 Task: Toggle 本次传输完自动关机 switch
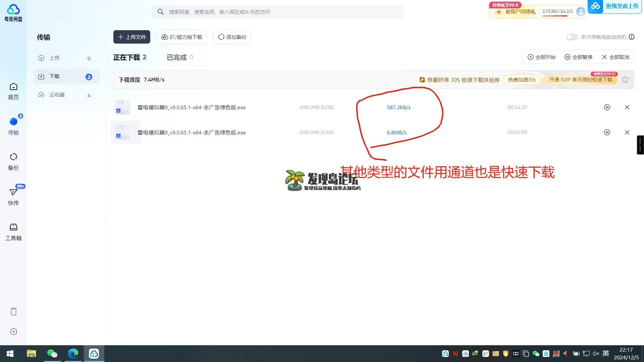click(x=572, y=37)
